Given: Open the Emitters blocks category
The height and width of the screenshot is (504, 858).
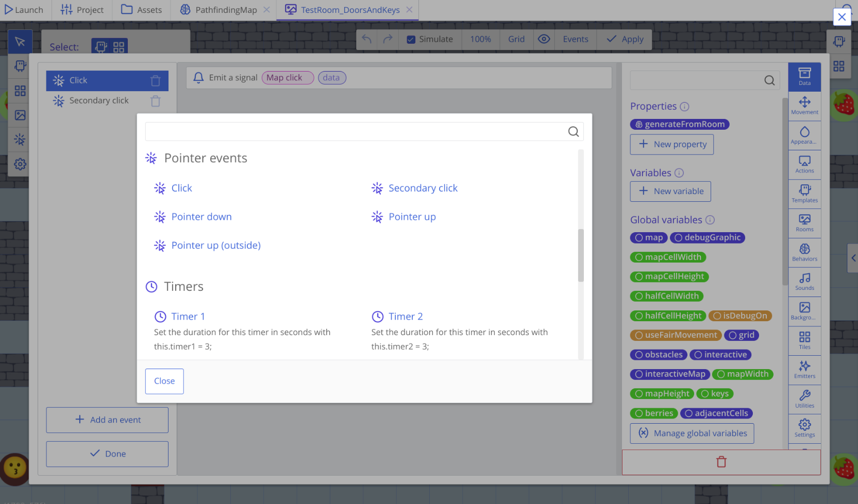Looking at the screenshot, I should pos(804,370).
